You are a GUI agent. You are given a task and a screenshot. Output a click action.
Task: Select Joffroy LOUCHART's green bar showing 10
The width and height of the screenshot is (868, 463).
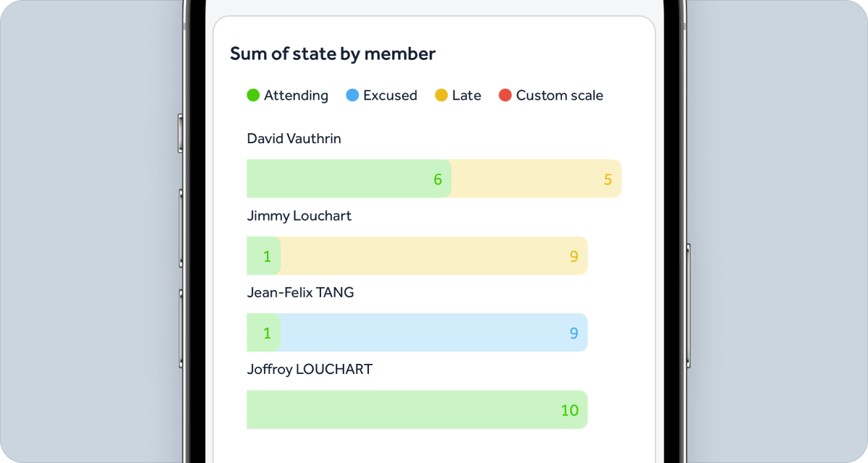(x=417, y=409)
